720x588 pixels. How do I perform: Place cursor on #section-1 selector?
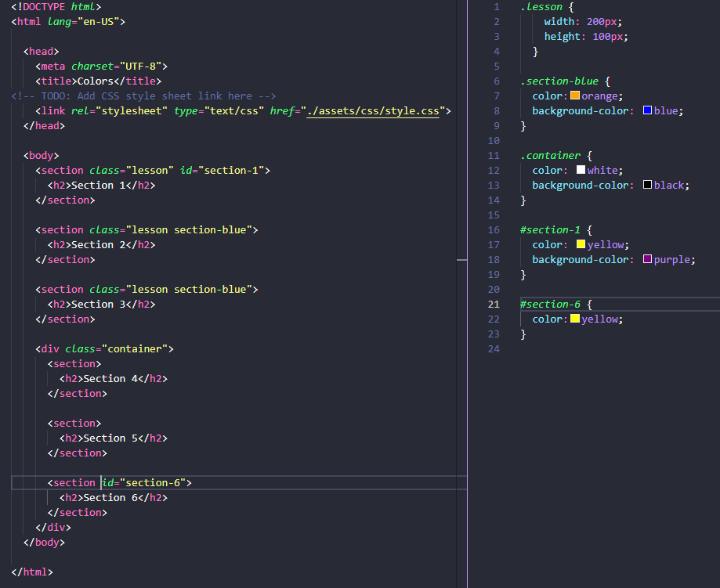pos(551,230)
